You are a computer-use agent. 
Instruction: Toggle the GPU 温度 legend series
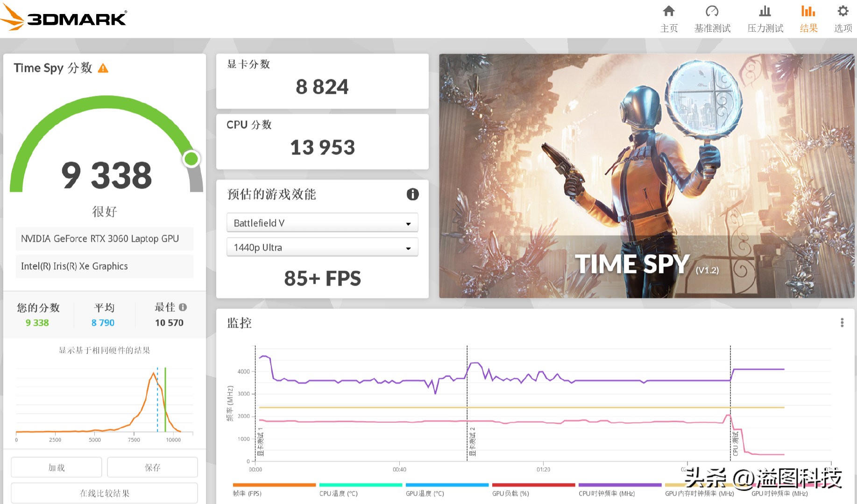pos(447,490)
